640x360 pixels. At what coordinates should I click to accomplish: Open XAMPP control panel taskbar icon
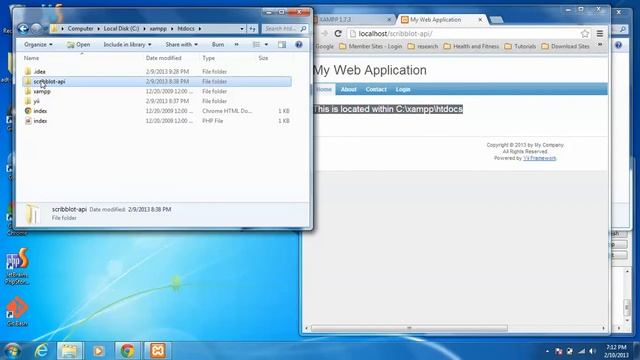click(158, 351)
